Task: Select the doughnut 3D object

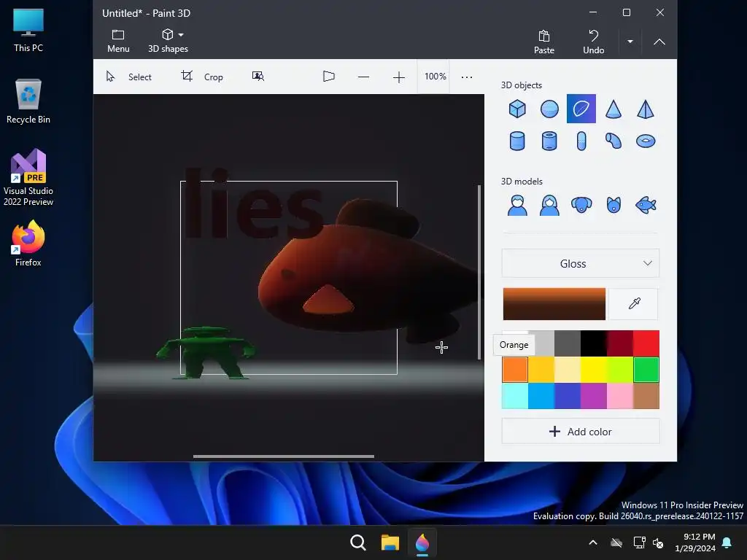Action: [x=646, y=141]
